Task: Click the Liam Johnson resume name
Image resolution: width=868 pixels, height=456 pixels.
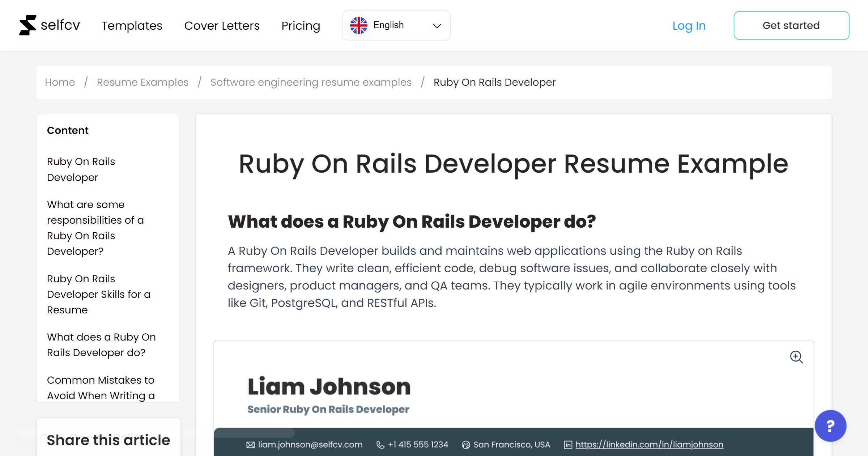Action: pyautogui.click(x=329, y=387)
